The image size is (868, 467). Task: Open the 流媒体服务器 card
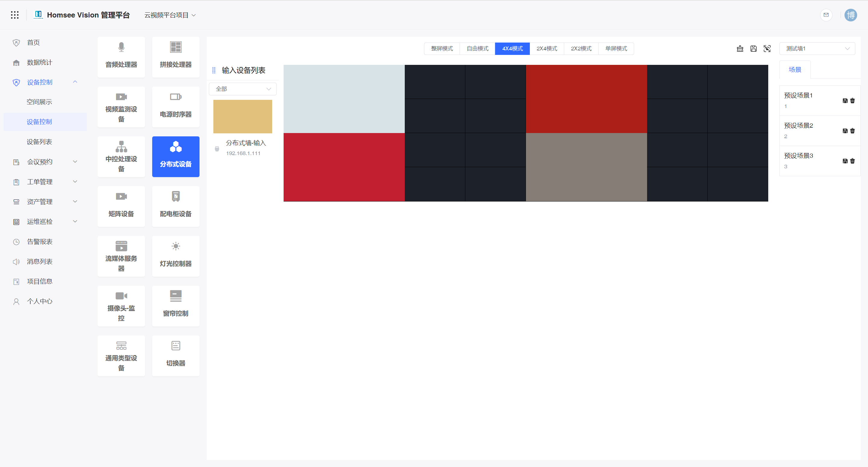coord(121,256)
